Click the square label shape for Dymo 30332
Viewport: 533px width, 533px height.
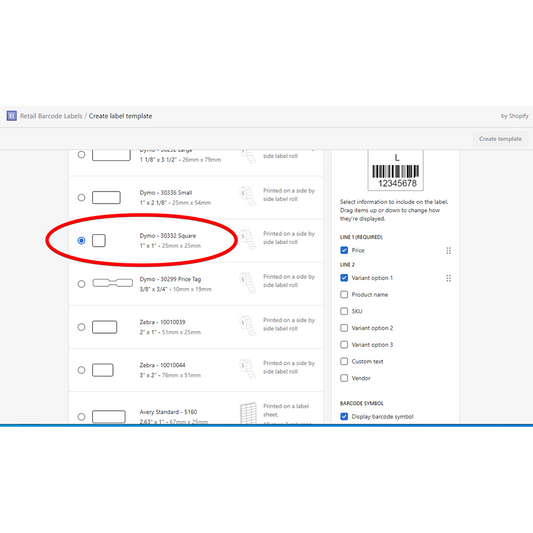click(x=99, y=241)
